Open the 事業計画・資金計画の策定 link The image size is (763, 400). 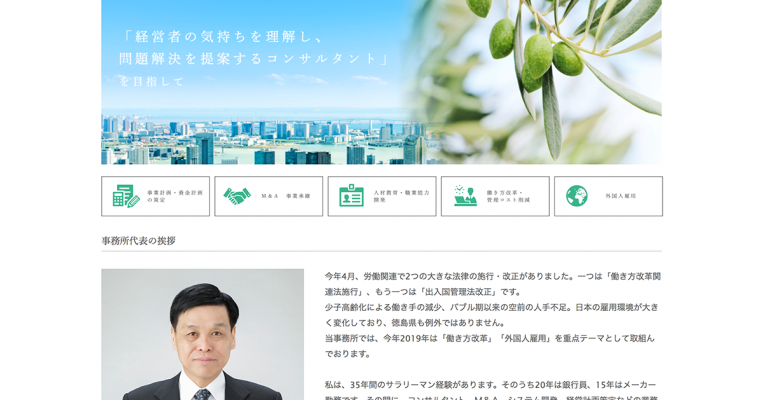click(156, 196)
